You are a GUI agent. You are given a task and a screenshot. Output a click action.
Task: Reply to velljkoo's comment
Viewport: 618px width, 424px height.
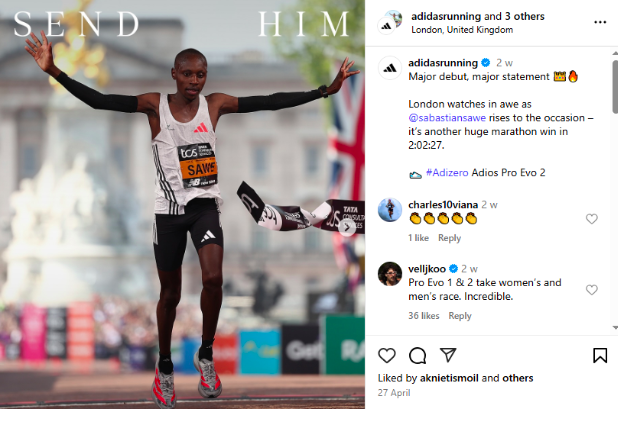click(460, 316)
